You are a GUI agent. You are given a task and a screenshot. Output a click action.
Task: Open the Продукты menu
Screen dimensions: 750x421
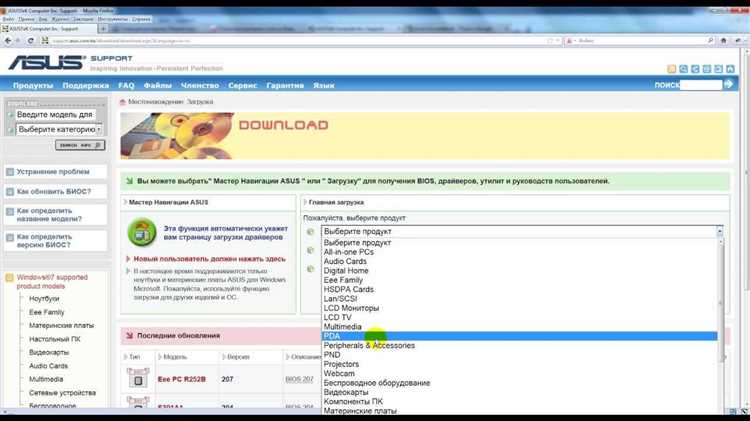pyautogui.click(x=33, y=86)
